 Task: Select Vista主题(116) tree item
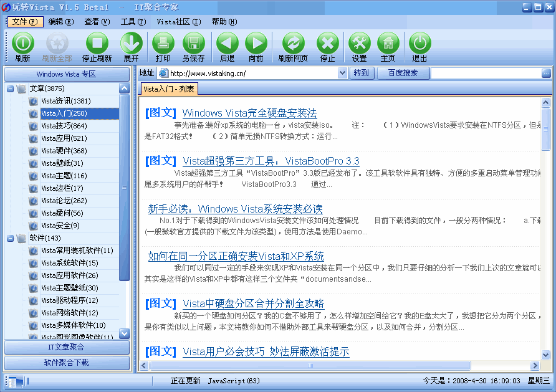coord(64,176)
